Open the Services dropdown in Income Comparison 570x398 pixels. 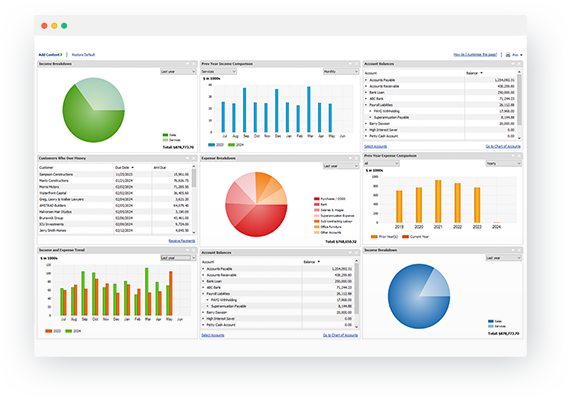[219, 72]
